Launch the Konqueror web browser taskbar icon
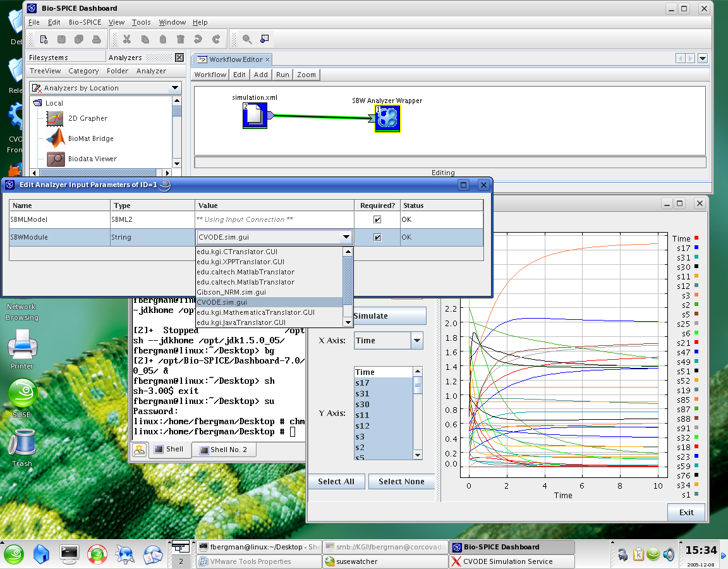Screen dimensions: 728x569 tap(125, 554)
